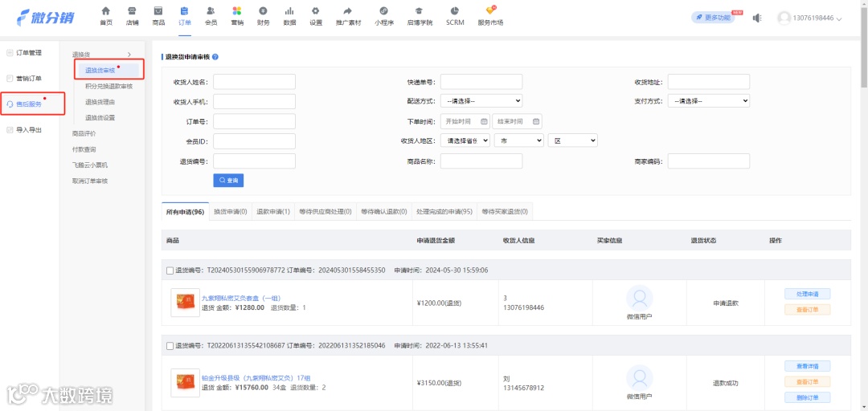Open the 商品 products icon
The image size is (868, 411).
click(x=158, y=11)
